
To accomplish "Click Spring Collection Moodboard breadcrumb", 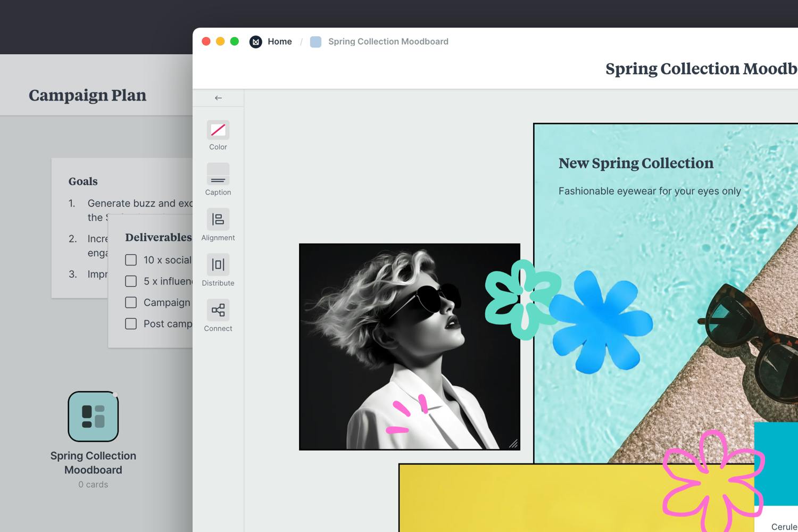I will point(388,41).
